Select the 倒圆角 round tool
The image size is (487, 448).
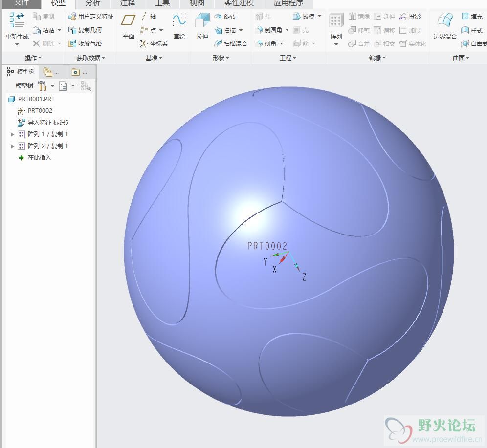268,30
